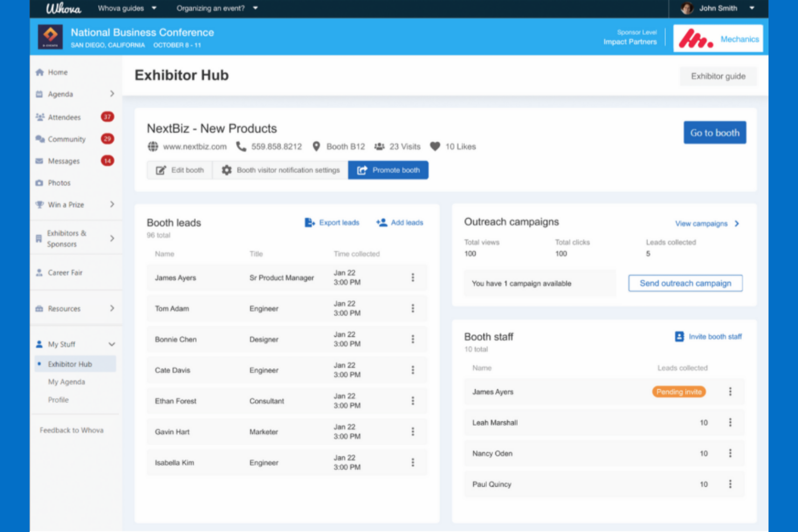Expand the Agenda section in sidebar
This screenshot has width=798, height=532.
click(112, 94)
